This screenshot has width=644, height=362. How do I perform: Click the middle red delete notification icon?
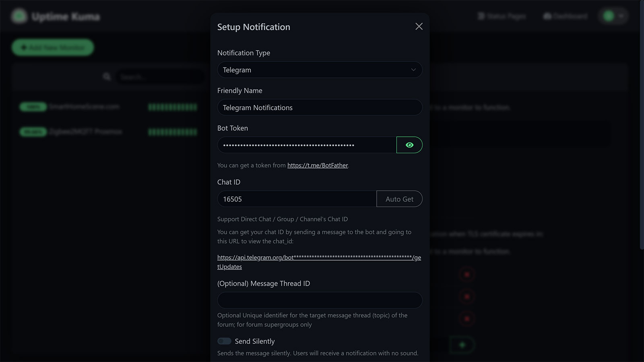(x=466, y=296)
